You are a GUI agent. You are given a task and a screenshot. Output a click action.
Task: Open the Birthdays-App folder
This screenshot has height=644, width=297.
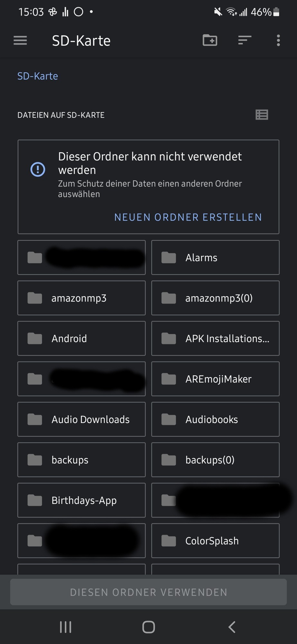(81, 500)
